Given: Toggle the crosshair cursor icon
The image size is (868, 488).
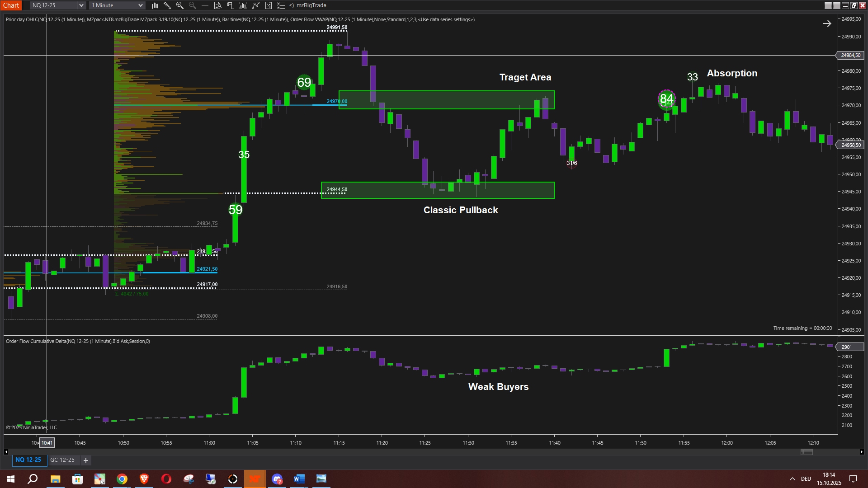Looking at the screenshot, I should point(205,5).
